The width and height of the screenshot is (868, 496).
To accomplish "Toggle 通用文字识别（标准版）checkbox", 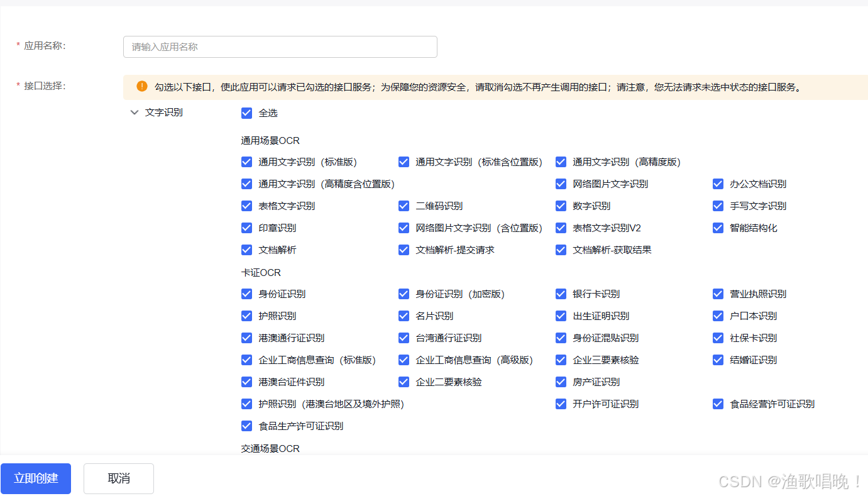I will click(x=246, y=162).
